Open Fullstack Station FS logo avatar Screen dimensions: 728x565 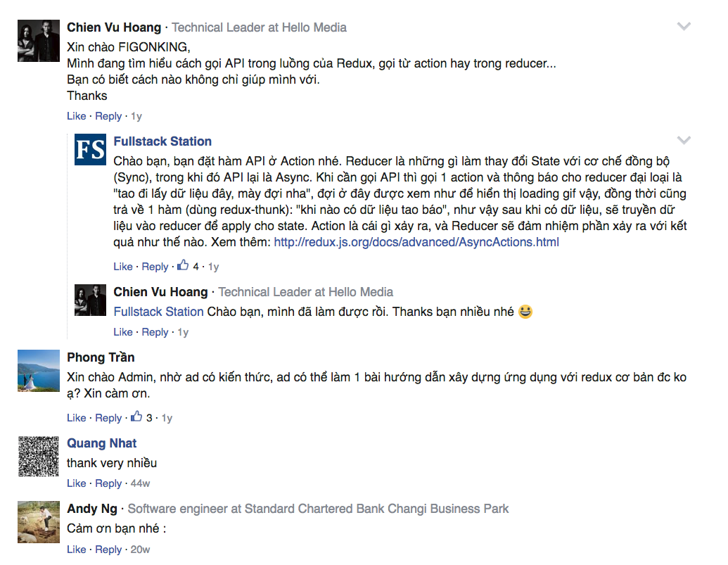coord(90,149)
